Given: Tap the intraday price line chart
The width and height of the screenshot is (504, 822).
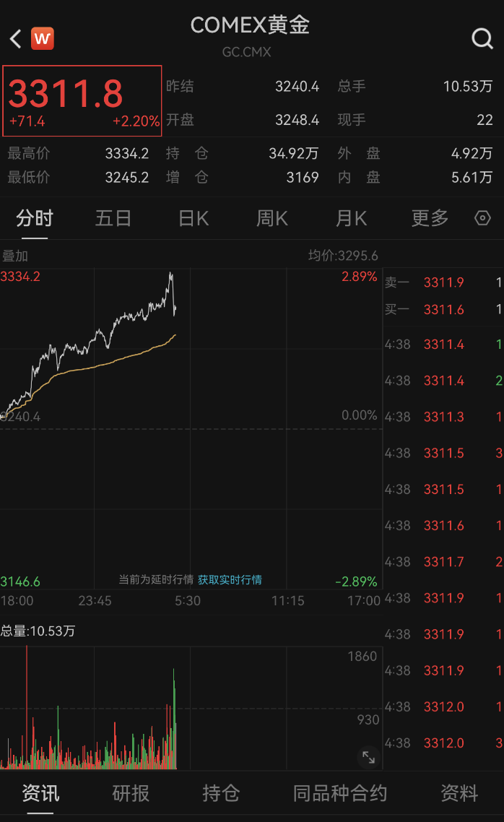Looking at the screenshot, I should click(x=191, y=429).
